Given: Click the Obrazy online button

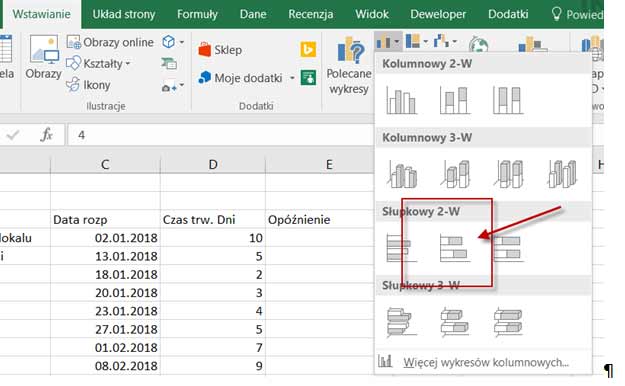Looking at the screenshot, I should point(110,42).
